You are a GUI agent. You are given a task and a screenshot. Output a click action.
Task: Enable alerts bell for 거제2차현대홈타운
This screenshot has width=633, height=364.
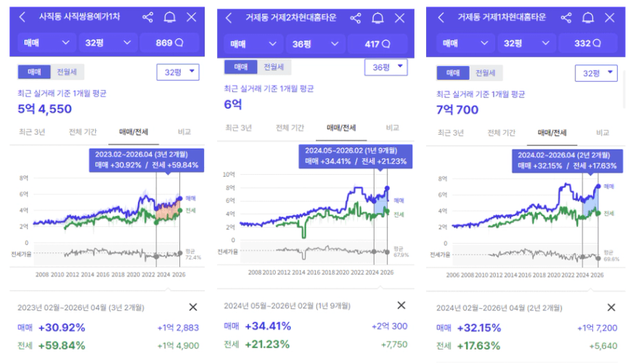tap(378, 18)
